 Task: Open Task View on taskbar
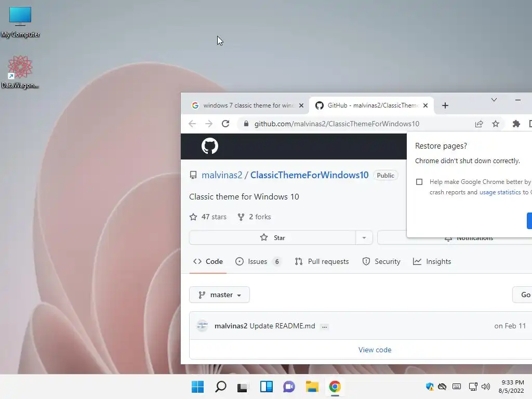click(x=242, y=387)
